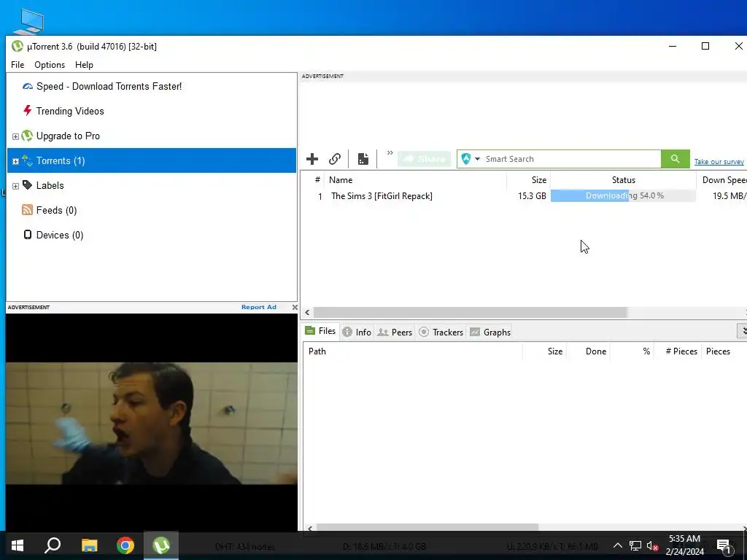Click Add Torrent from URL link icon
Image resolution: width=747 pixels, height=560 pixels.
[x=335, y=159]
